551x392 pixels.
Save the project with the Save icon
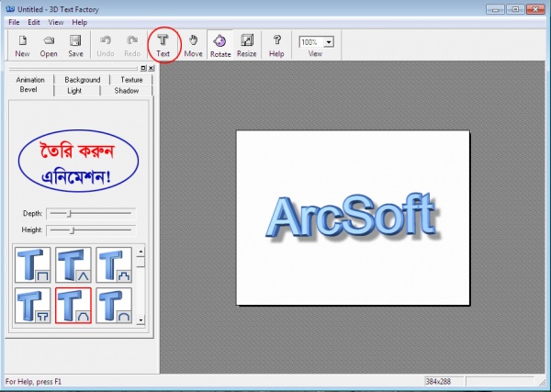click(x=75, y=46)
